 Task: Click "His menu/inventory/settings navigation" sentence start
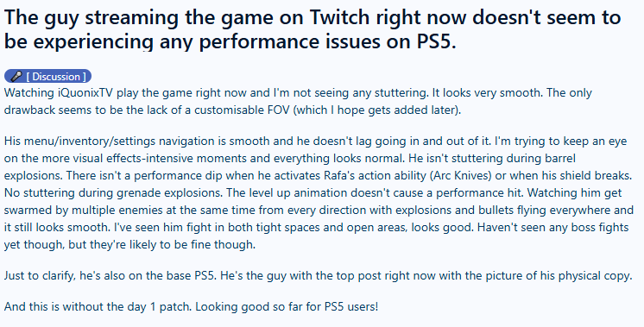pyautogui.click(x=110, y=141)
